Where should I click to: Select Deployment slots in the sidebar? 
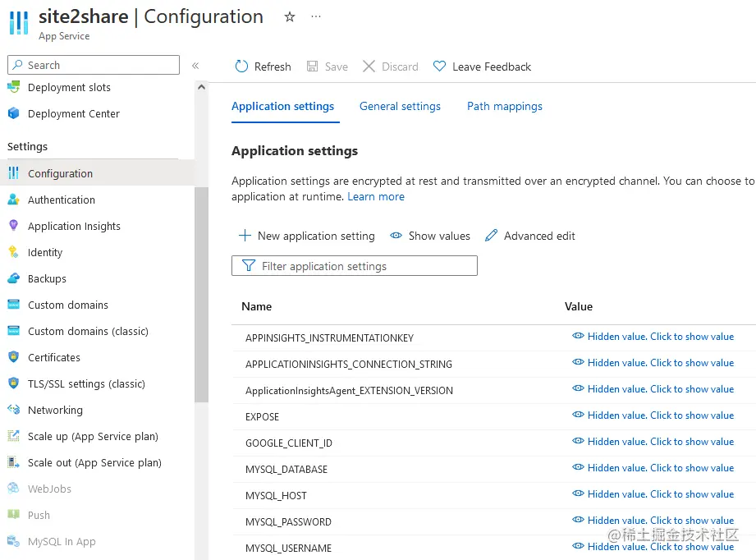pyautogui.click(x=68, y=87)
